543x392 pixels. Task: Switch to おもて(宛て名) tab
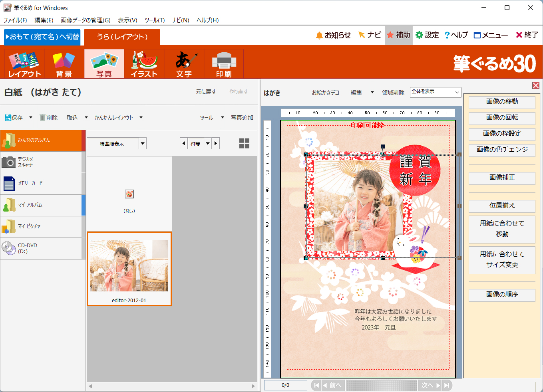[42, 37]
